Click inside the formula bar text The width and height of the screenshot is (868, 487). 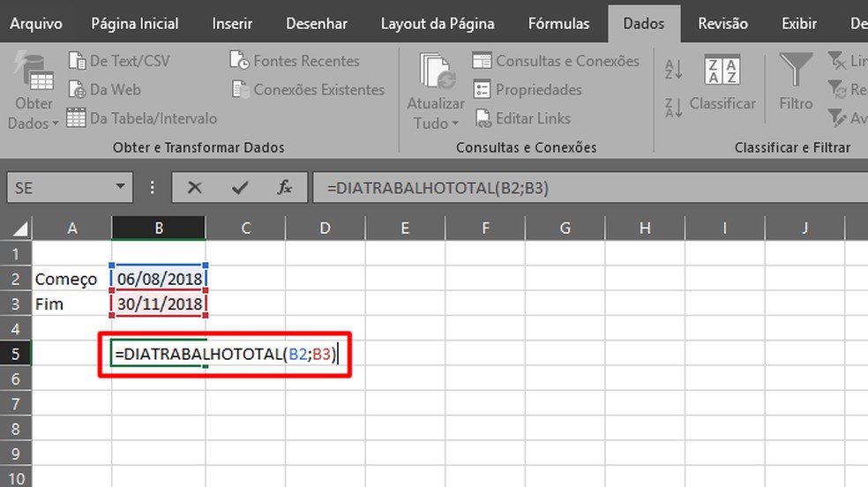(438, 188)
